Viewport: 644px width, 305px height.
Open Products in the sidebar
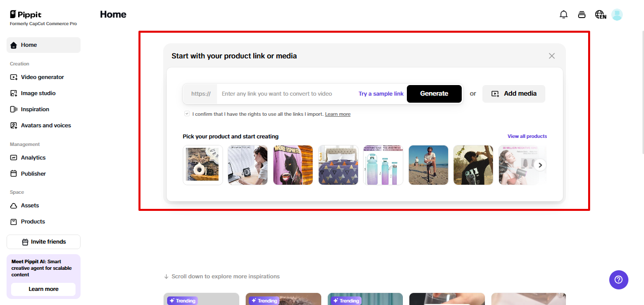tap(33, 221)
